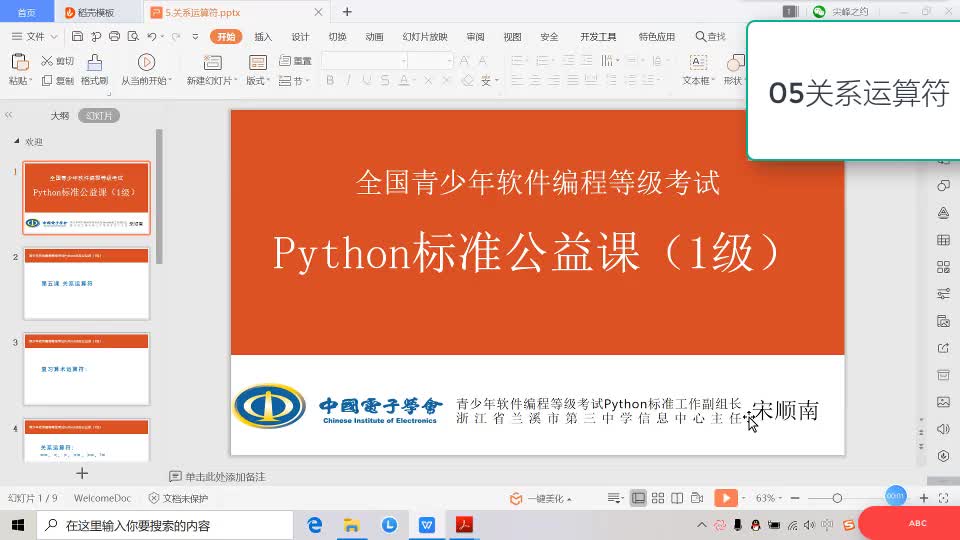Screen dimensions: 960x540
Task: Click the Undo arrow icon
Action: (x=152, y=37)
